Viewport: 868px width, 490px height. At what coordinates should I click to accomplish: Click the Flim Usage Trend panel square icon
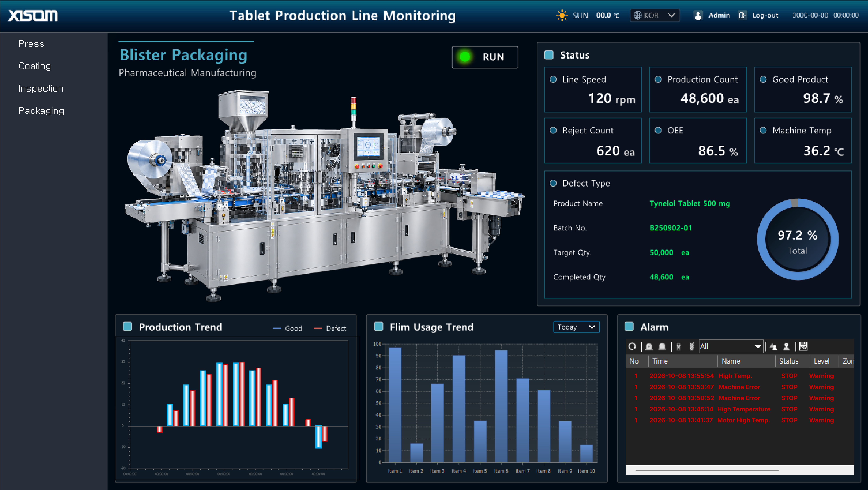pyautogui.click(x=379, y=326)
